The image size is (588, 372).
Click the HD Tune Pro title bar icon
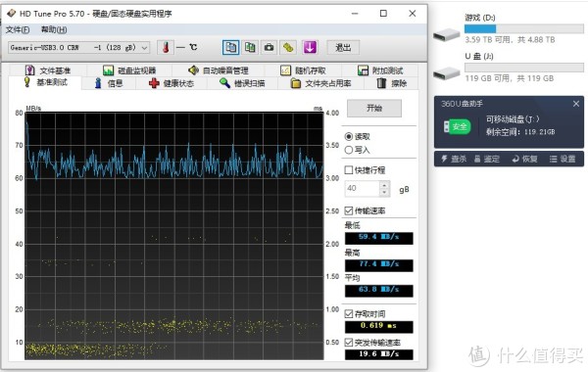[11, 14]
